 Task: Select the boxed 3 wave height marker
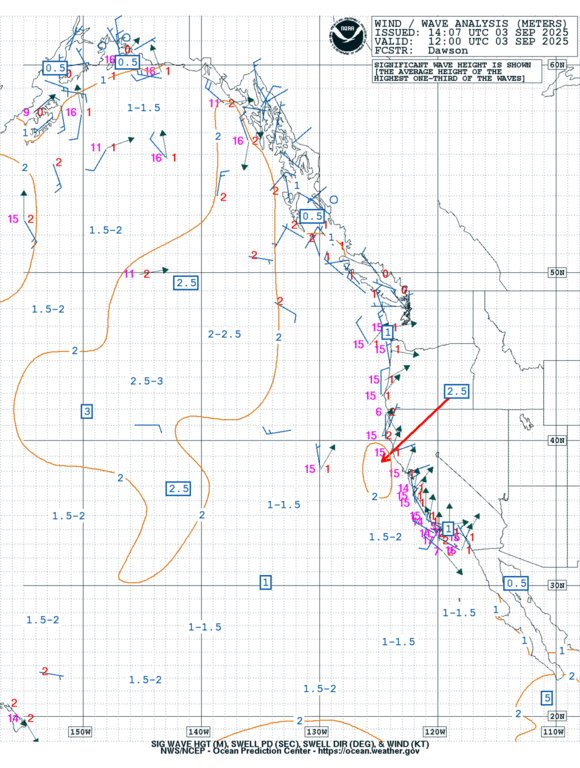[x=87, y=411]
